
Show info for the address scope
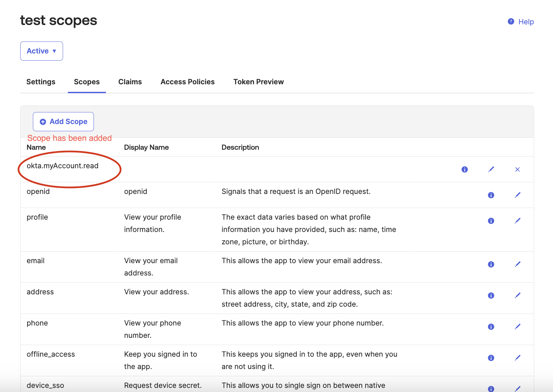[491, 295]
